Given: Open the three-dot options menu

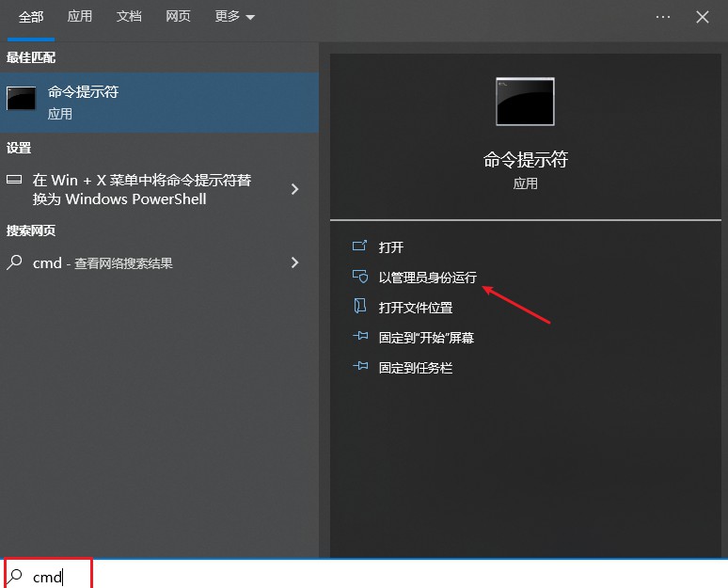Looking at the screenshot, I should (x=662, y=17).
